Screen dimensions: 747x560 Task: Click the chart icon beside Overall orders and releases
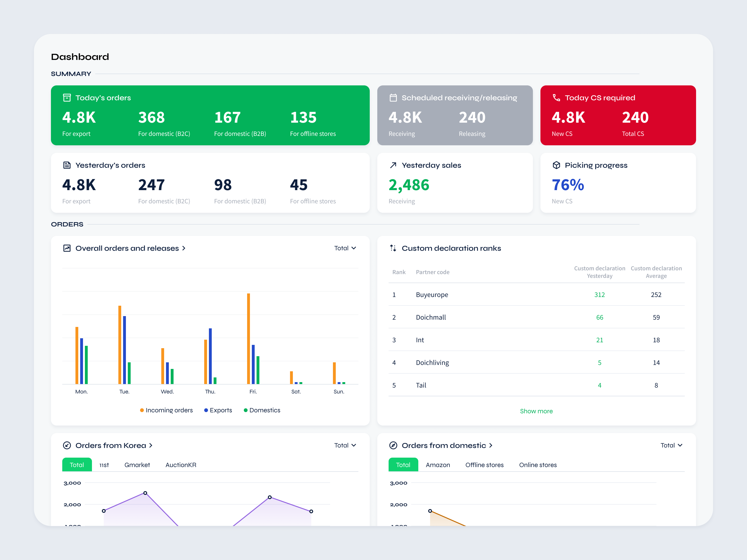tap(67, 248)
